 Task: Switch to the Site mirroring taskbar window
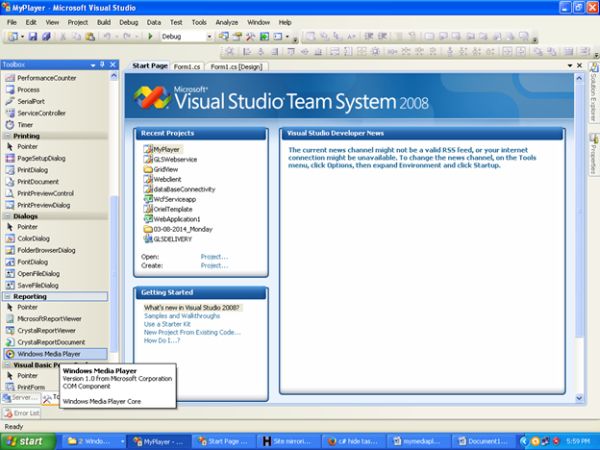(288, 442)
